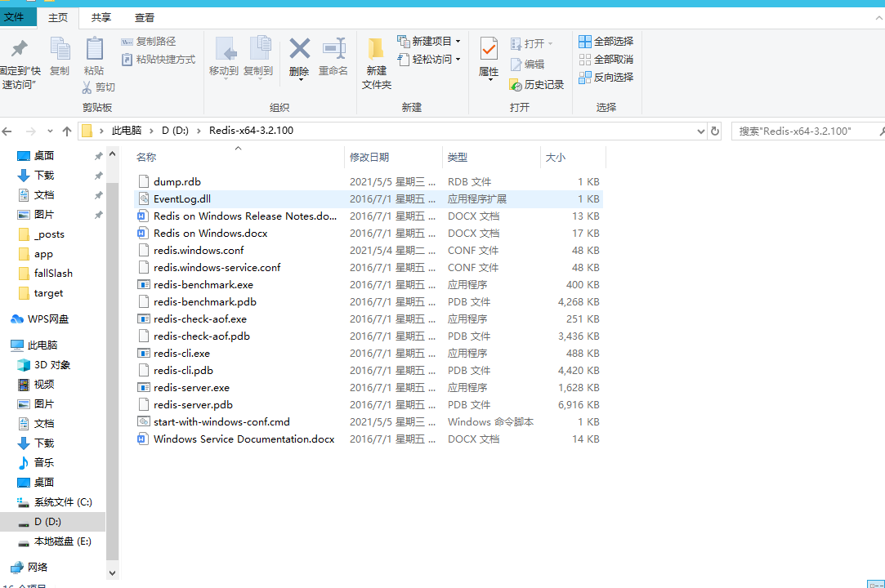
Task: Click the Paste (粘贴) clipboard icon
Action: click(x=94, y=49)
